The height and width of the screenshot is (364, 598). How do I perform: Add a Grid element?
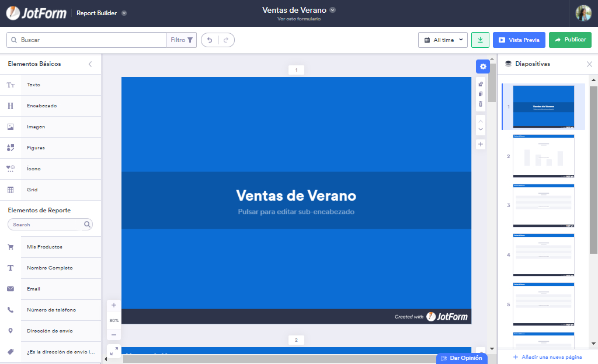point(51,190)
